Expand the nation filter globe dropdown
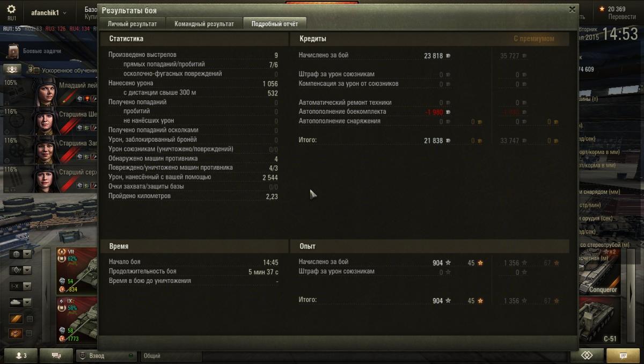This screenshot has width=644, height=364. (x=20, y=254)
